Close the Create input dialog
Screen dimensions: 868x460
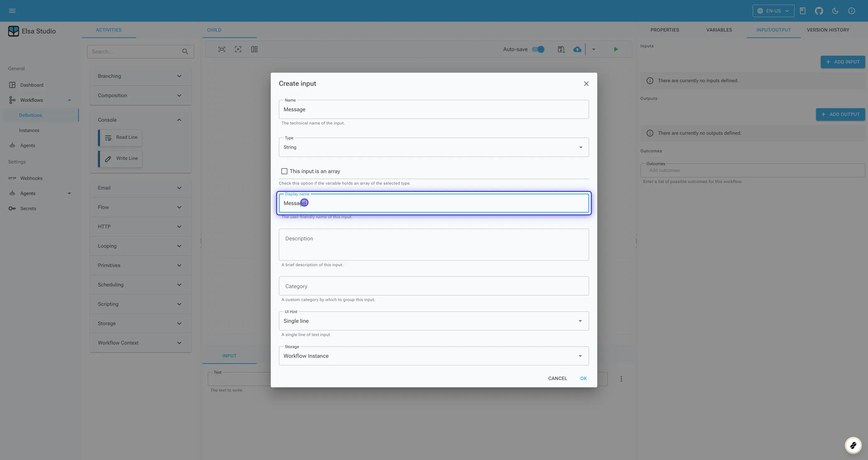pos(586,84)
